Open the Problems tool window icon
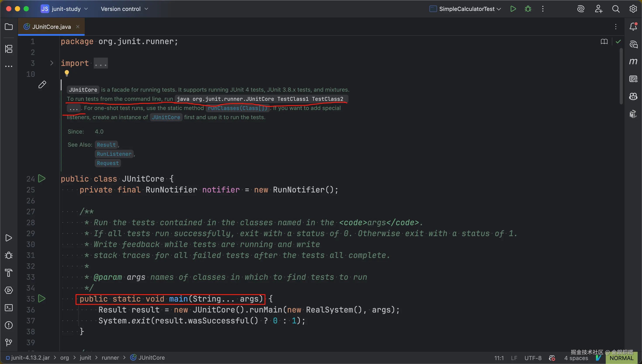This screenshot has width=642, height=364. [9, 325]
